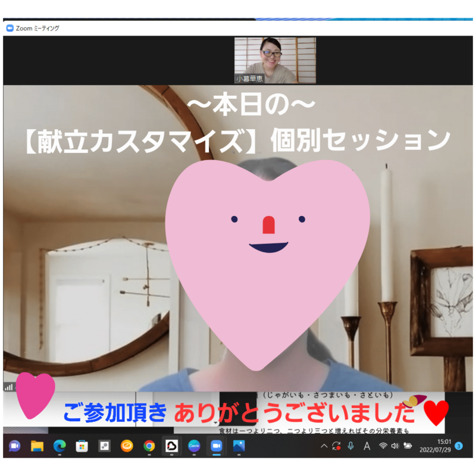The image size is (476, 476).
Task: Click the main speaker video view
Action: click(x=238, y=239)
